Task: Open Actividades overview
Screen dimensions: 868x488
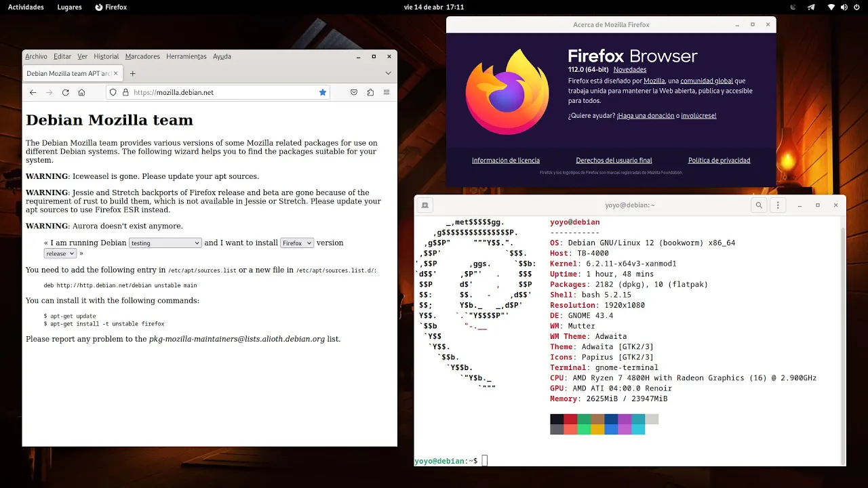Action: (26, 7)
